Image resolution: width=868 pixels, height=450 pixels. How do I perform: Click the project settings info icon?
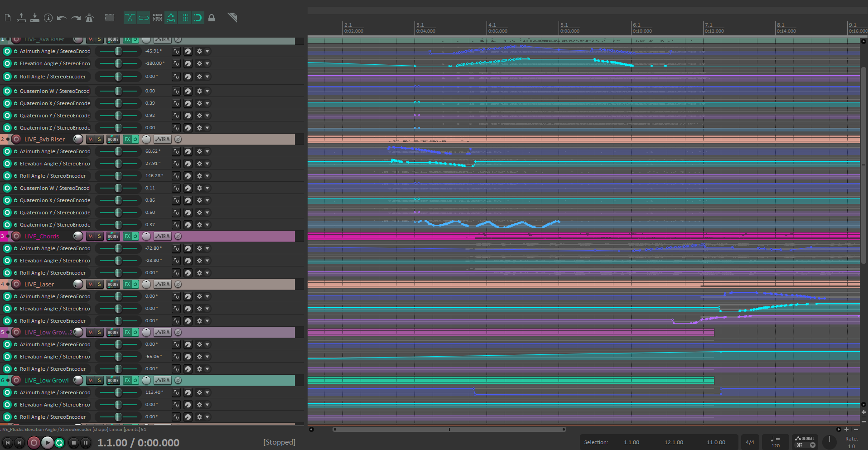pyautogui.click(x=48, y=18)
